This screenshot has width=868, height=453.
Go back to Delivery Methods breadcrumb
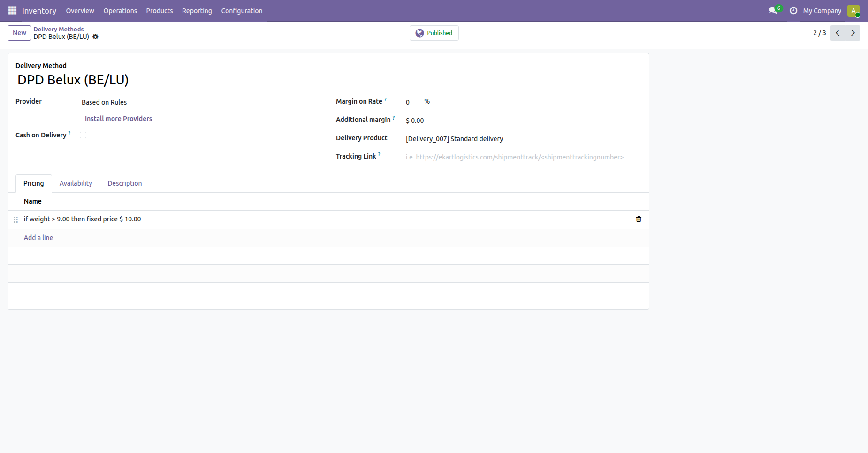(x=59, y=29)
